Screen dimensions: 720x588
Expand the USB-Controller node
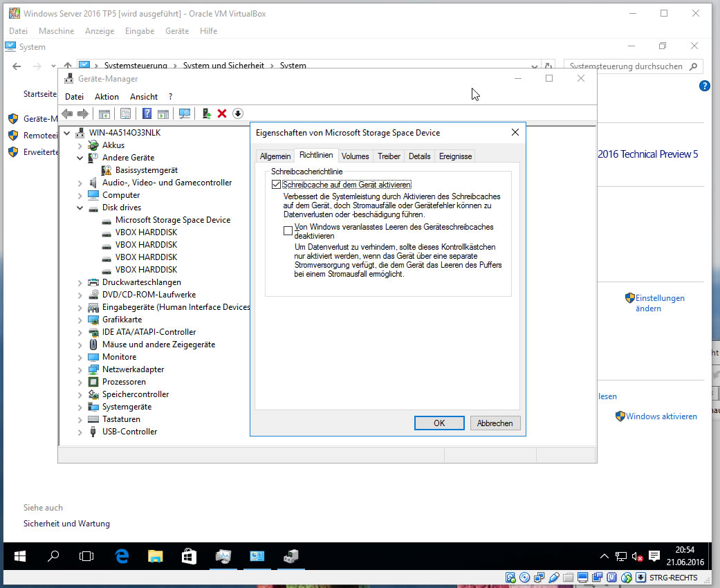click(x=80, y=432)
